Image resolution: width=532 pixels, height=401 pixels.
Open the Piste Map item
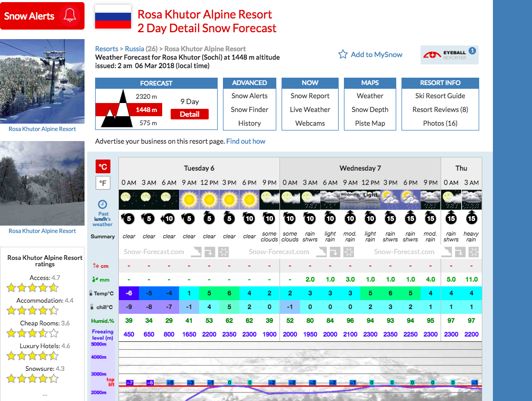tap(370, 124)
